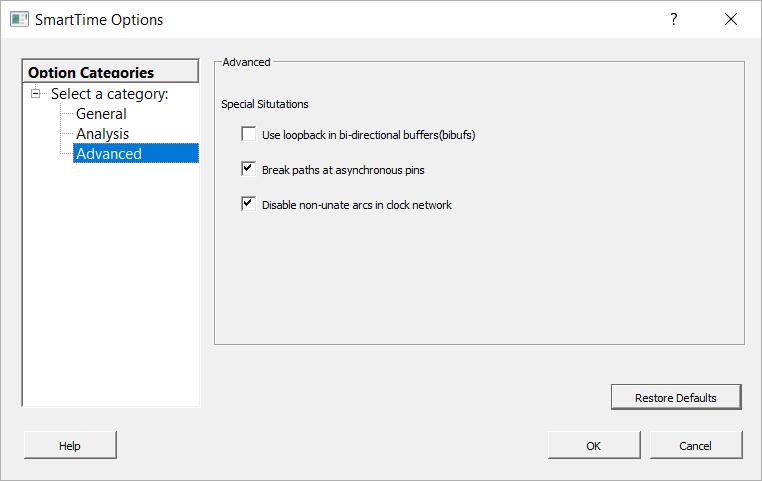
Task: Toggle Disable non-unate arcs in clock network
Action: [249, 204]
